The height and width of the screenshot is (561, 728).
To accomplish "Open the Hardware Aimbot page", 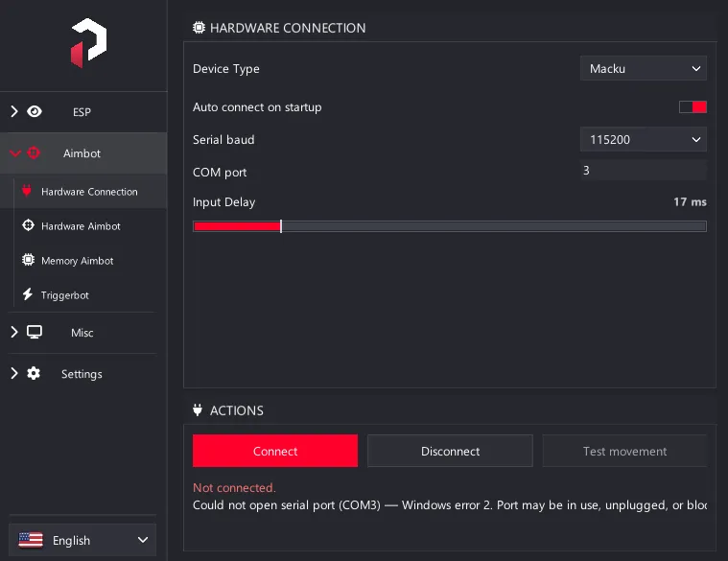I will [x=81, y=226].
